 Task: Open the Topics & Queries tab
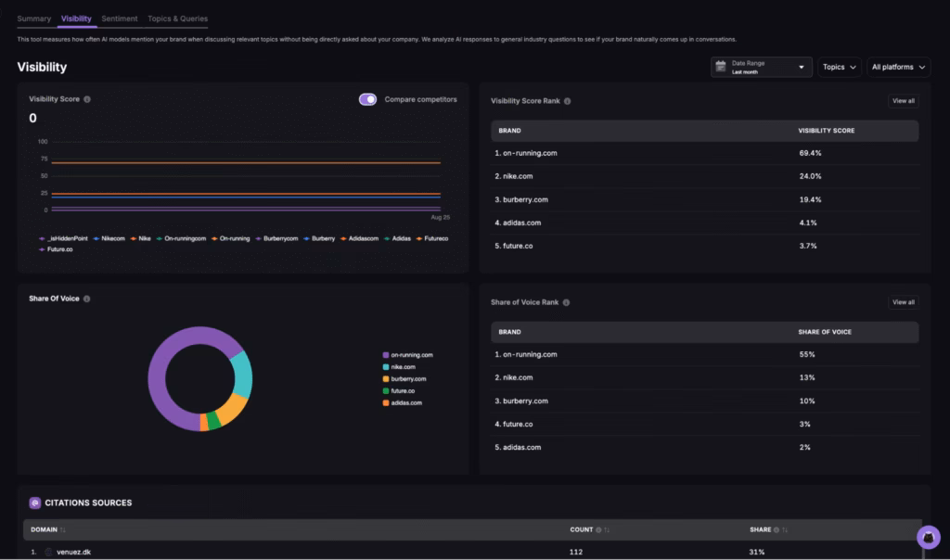coord(177,19)
